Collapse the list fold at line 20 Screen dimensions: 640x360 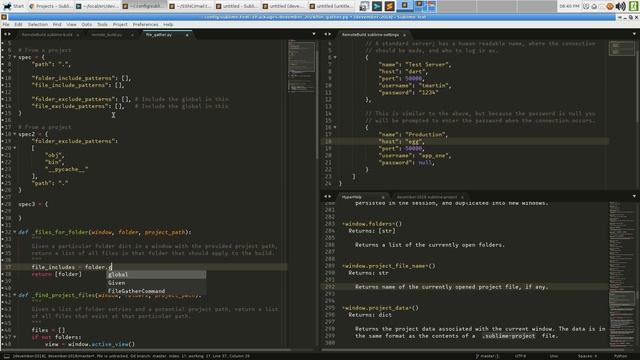tap(15, 148)
